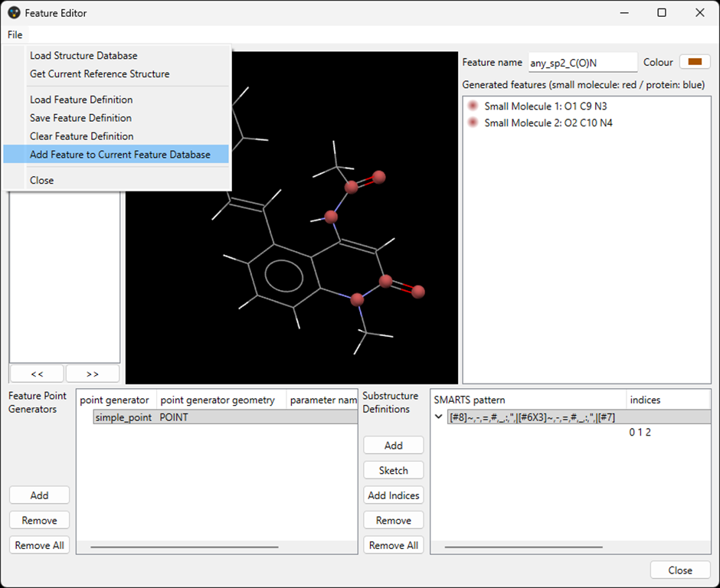Open the File menu
The height and width of the screenshot is (588, 720).
coord(15,35)
